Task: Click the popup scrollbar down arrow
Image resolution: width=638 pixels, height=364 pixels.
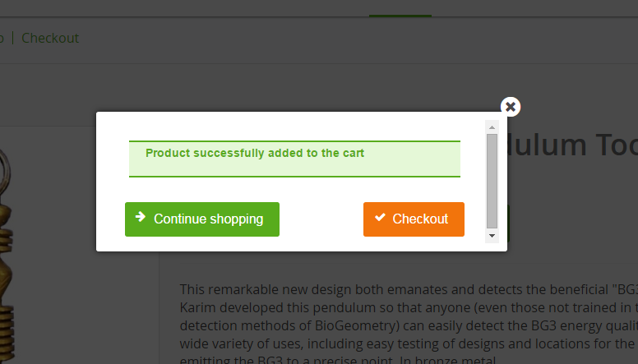Action: pyautogui.click(x=492, y=236)
